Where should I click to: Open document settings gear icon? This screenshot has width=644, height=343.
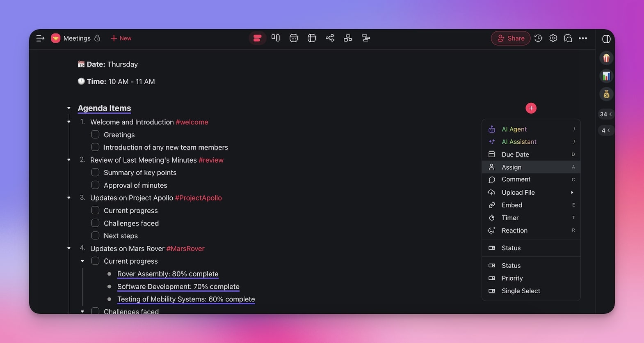(553, 38)
